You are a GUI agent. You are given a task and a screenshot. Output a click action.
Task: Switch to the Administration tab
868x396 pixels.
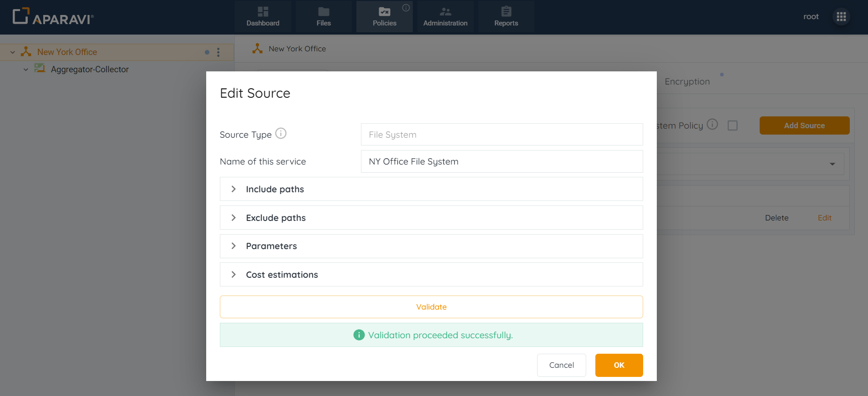tap(445, 17)
